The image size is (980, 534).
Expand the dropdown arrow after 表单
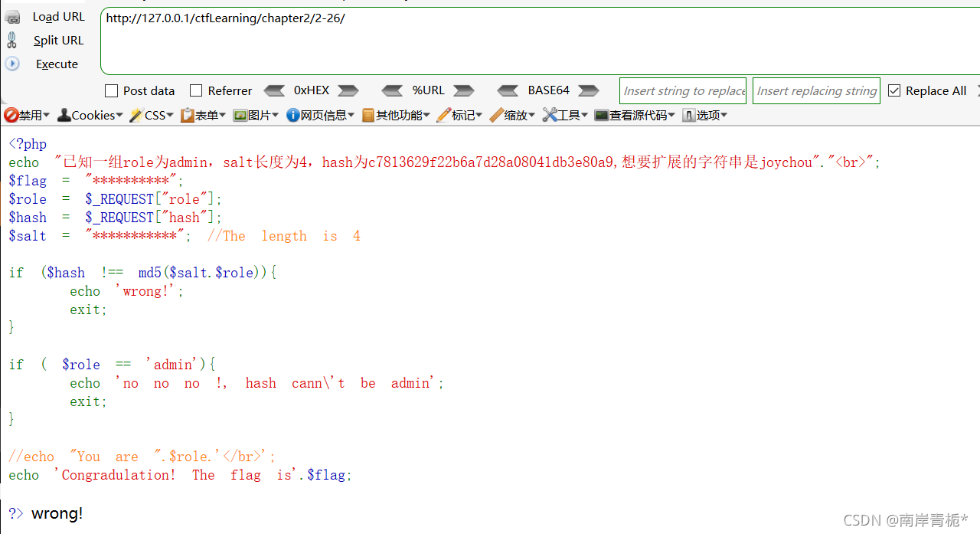(x=222, y=116)
